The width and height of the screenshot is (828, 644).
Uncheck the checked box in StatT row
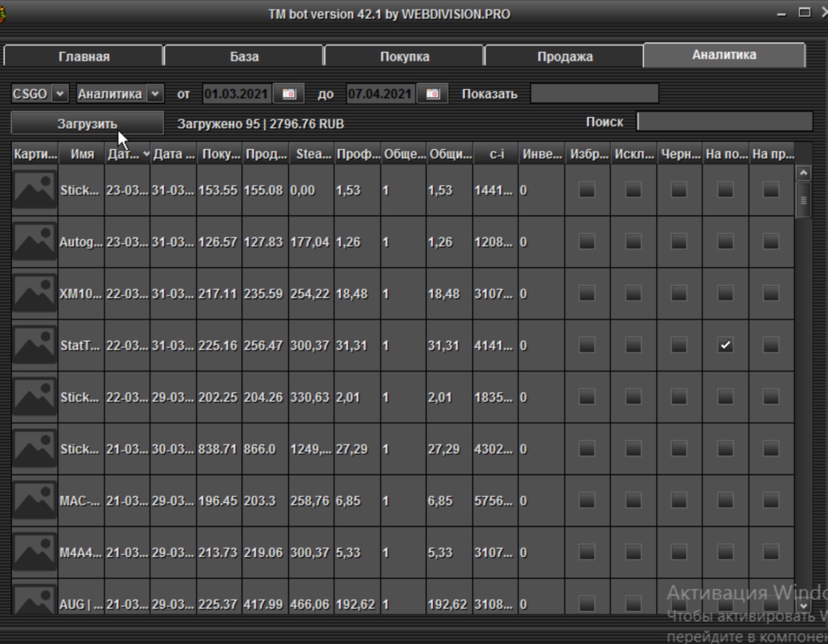pos(725,346)
